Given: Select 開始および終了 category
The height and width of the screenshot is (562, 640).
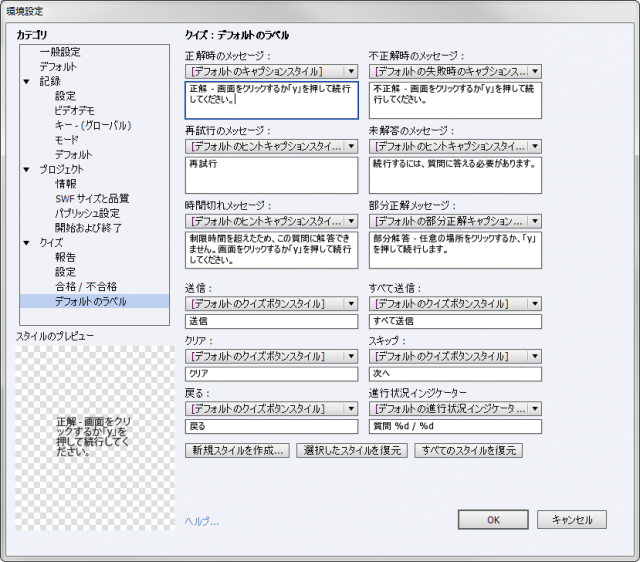Looking at the screenshot, I should 88,228.
